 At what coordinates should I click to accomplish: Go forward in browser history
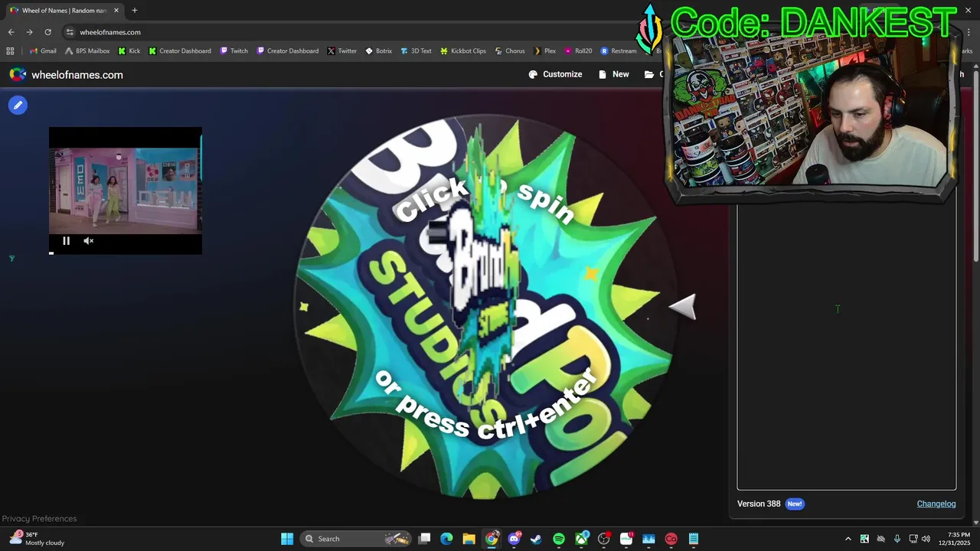[x=29, y=32]
